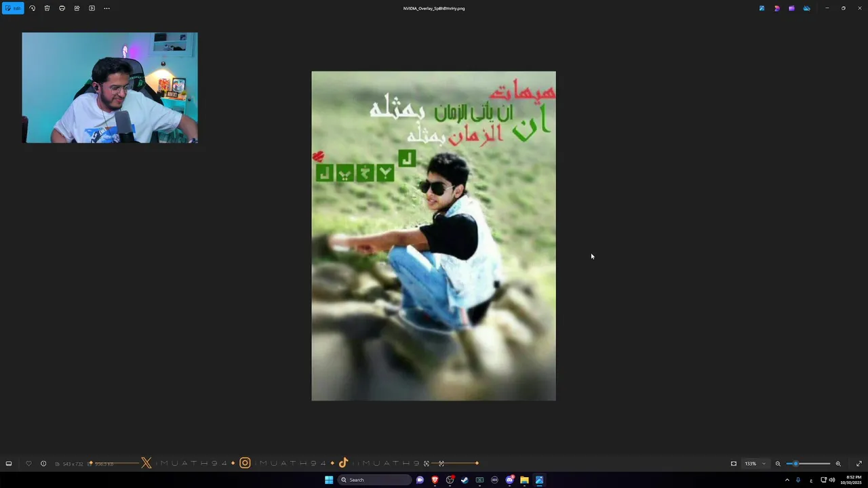Open the 133% zoom level dropdown
Screen dimensions: 868x488
(x=755, y=464)
